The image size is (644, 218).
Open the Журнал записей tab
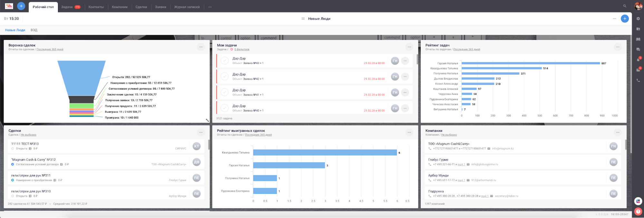tap(187, 7)
